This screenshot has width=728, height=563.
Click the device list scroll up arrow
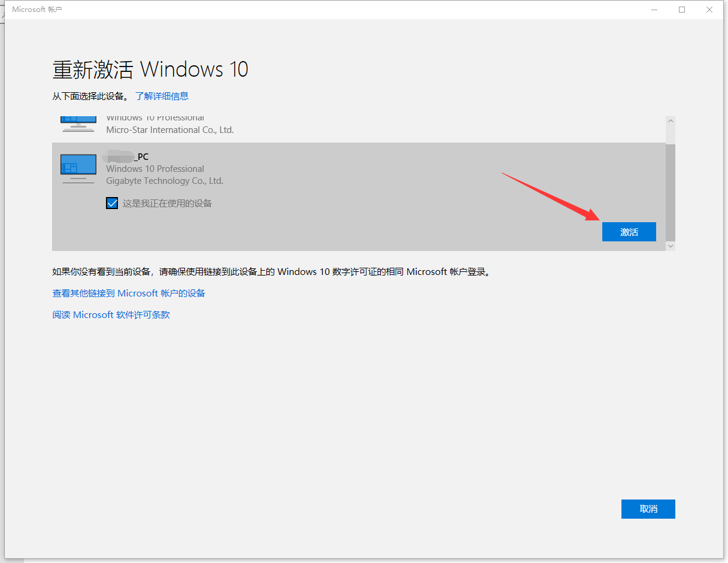pos(671,121)
